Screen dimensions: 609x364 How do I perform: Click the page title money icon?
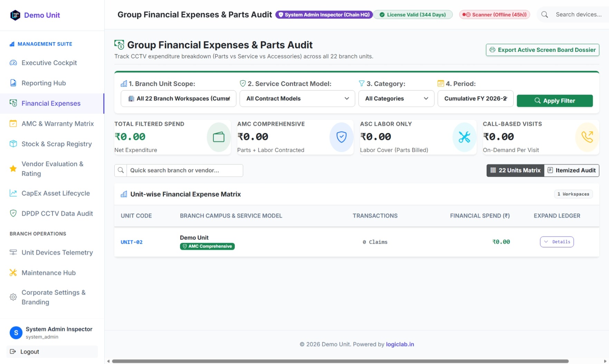coord(119,45)
